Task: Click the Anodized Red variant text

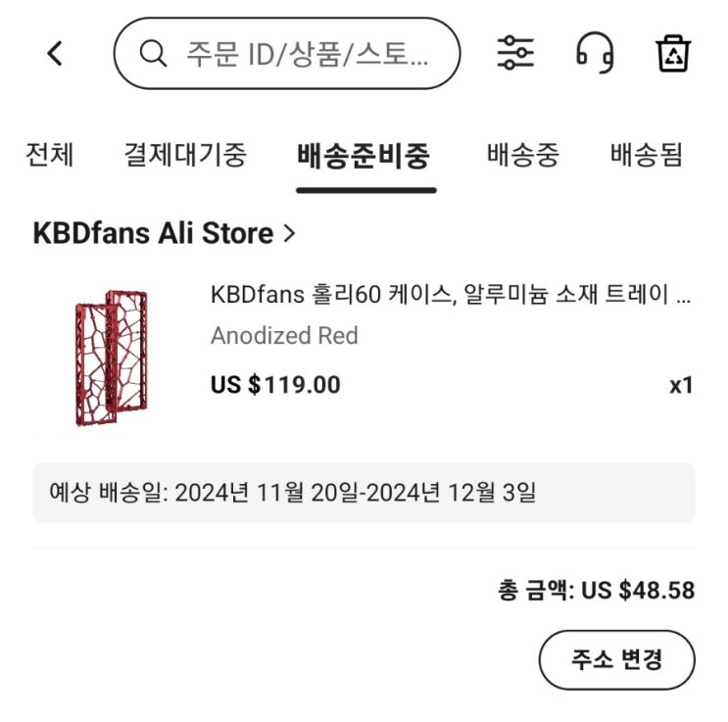Action: (284, 336)
